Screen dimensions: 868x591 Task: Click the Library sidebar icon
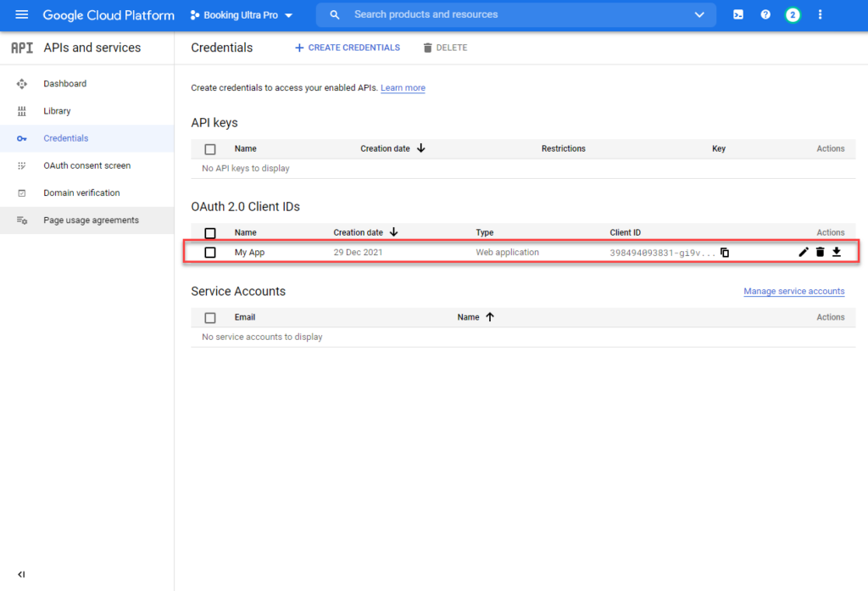(21, 111)
